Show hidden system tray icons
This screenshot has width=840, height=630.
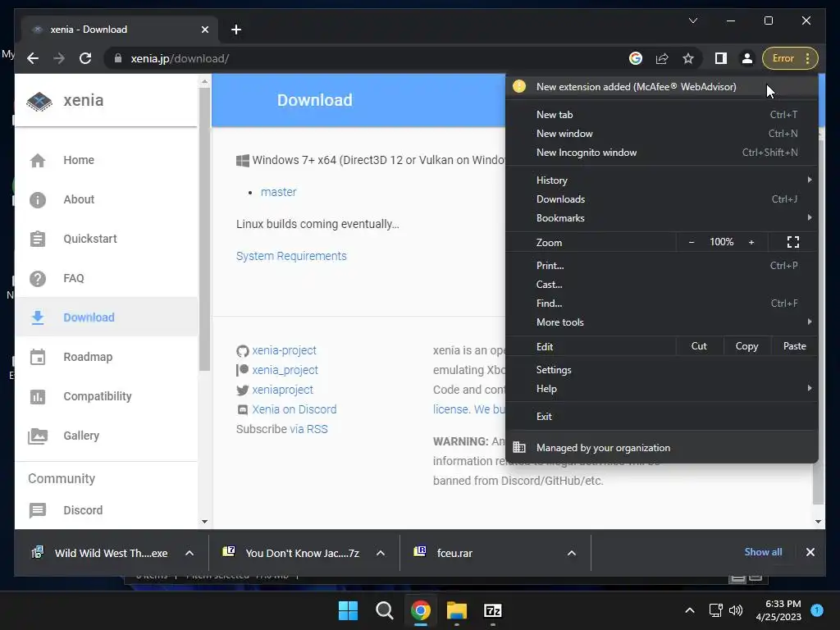click(690, 610)
